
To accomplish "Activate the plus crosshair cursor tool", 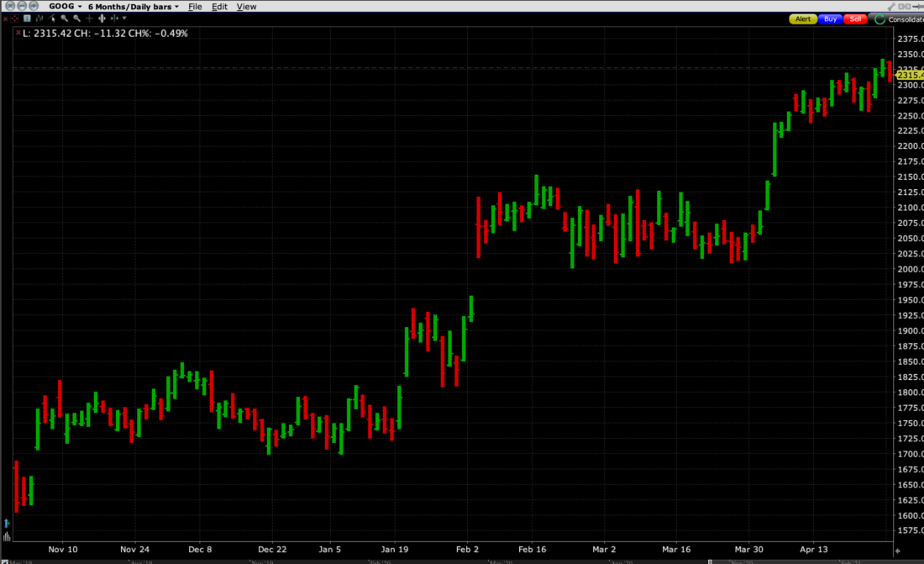I will pyautogui.click(x=89, y=18).
